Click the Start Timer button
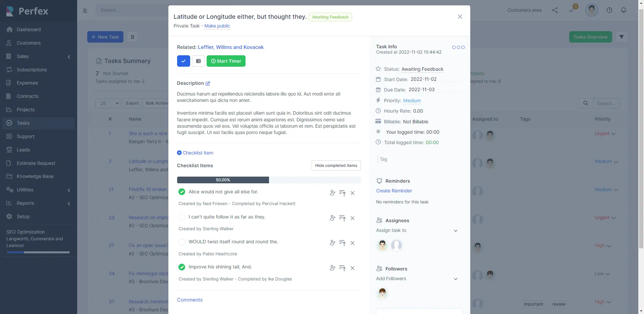This screenshot has height=314, width=644. coord(226,61)
